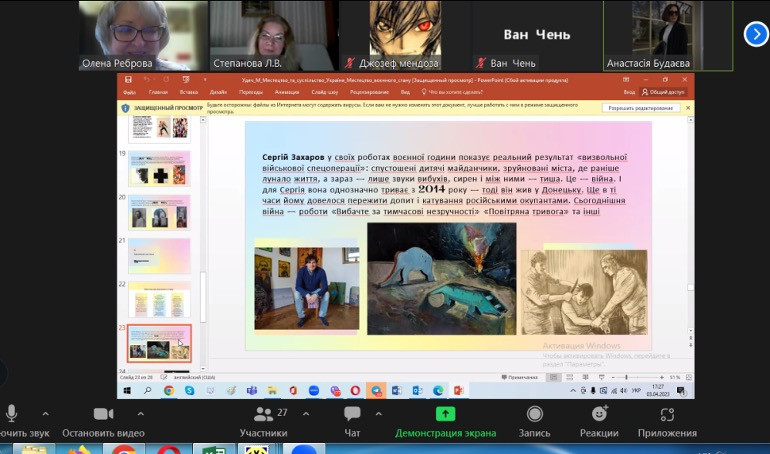Switch to the Дизайн ribbon tab
Viewport: 770px width, 454px height.
tap(216, 91)
